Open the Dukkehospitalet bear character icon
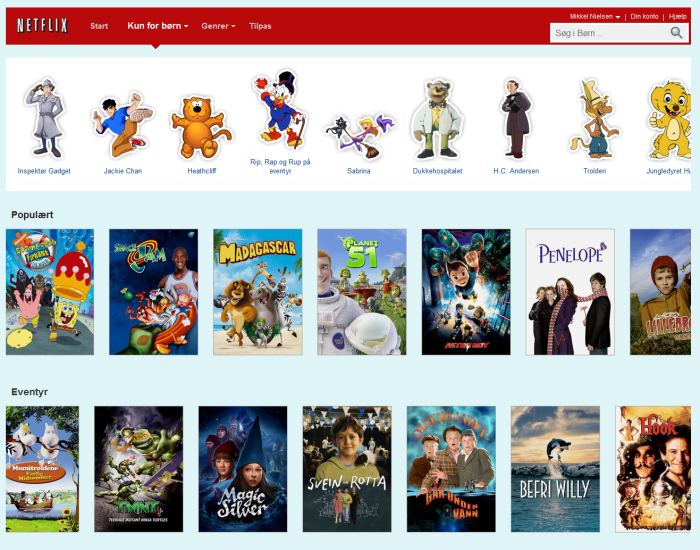Image resolution: width=700 pixels, height=550 pixels. tap(437, 119)
